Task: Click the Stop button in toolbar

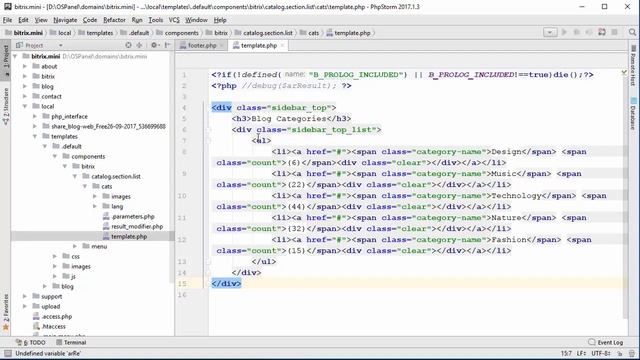Action: [x=614, y=32]
